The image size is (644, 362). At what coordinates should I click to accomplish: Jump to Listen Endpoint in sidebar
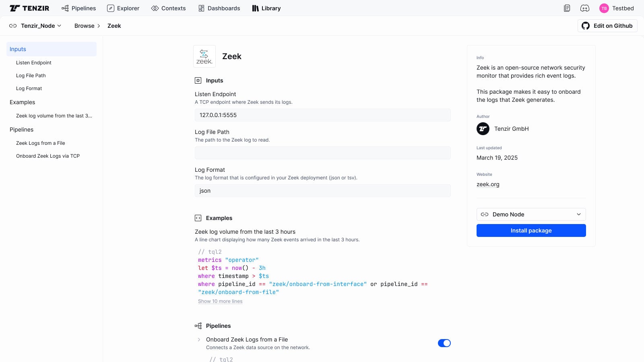pos(34,63)
